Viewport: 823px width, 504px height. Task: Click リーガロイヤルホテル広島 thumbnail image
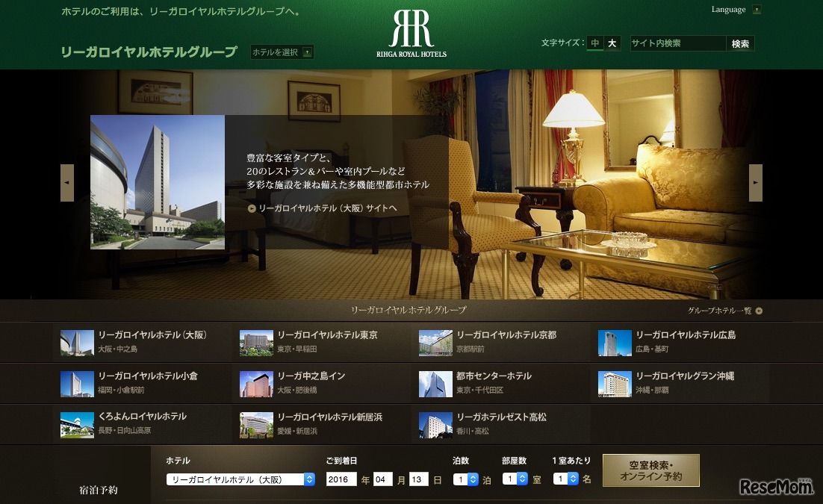coord(615,343)
